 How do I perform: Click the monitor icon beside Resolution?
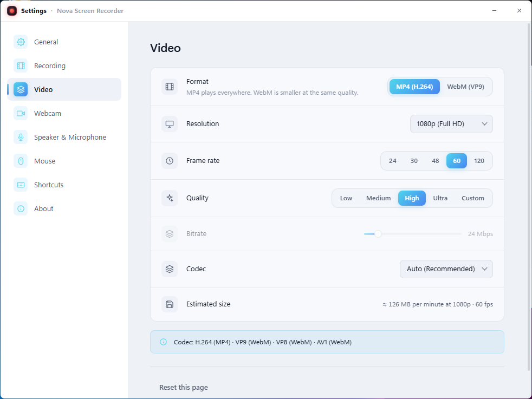coord(170,124)
